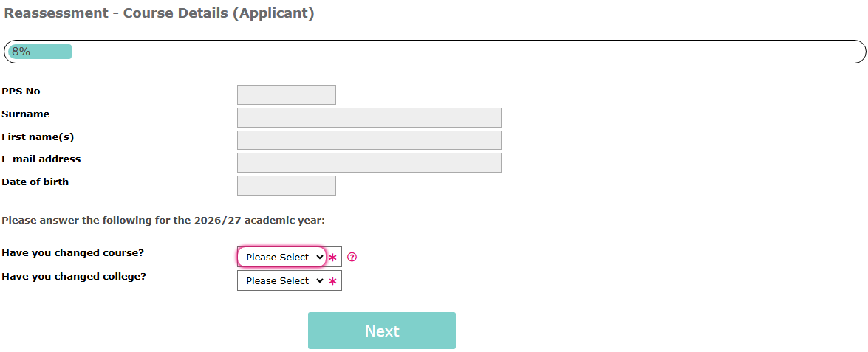Image resolution: width=868 pixels, height=352 pixels.
Task: Click into the PPS No field
Action: tap(286, 94)
